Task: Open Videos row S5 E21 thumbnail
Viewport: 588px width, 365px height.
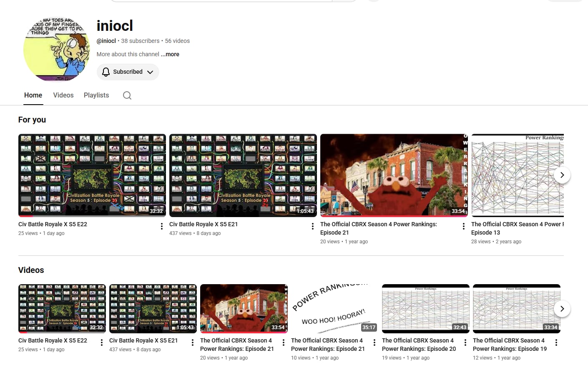Action: (153, 309)
